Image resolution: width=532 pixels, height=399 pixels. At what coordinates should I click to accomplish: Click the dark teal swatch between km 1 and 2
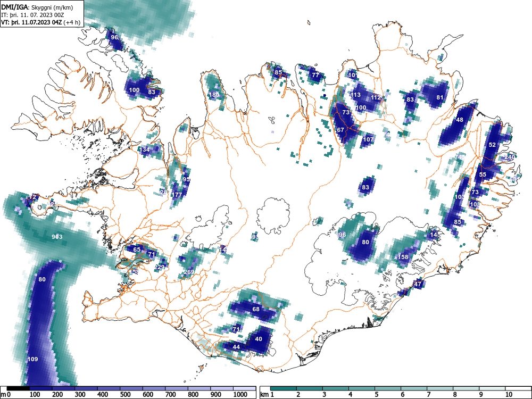[284, 388]
